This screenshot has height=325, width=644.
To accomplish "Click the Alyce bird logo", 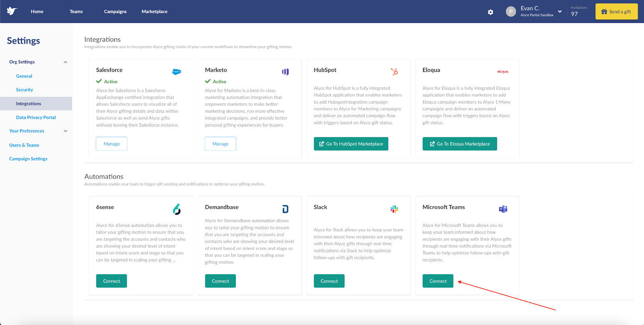I will click(12, 11).
